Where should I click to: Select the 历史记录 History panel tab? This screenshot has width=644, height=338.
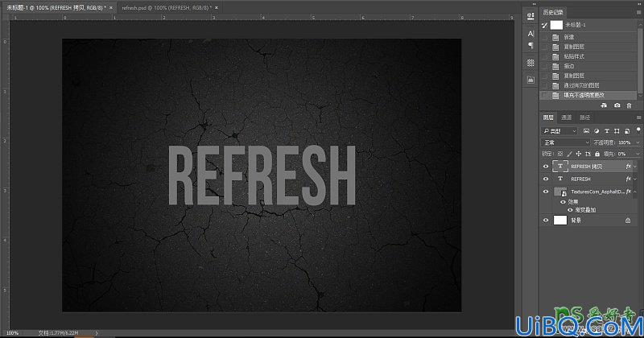(553, 12)
